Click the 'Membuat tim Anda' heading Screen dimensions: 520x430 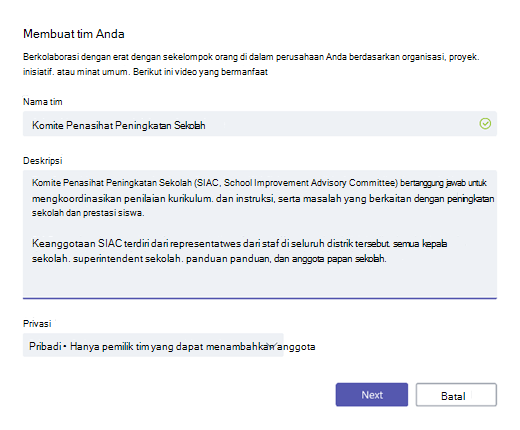pyautogui.click(x=74, y=34)
